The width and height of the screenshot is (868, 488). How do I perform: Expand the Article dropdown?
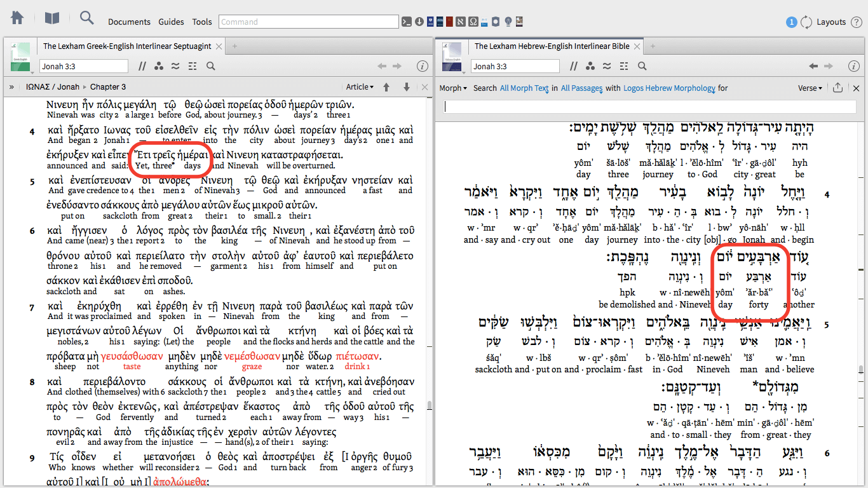click(x=359, y=87)
